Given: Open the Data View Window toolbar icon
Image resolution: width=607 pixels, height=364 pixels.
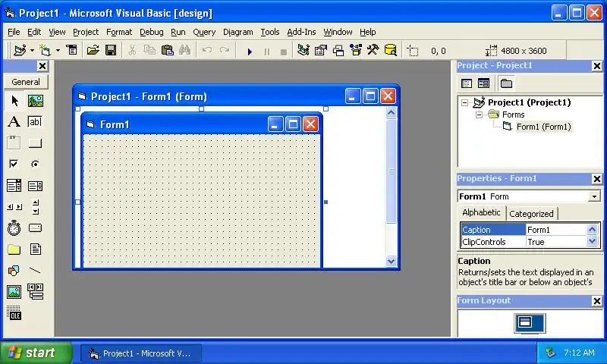Looking at the screenshot, I should tap(391, 50).
